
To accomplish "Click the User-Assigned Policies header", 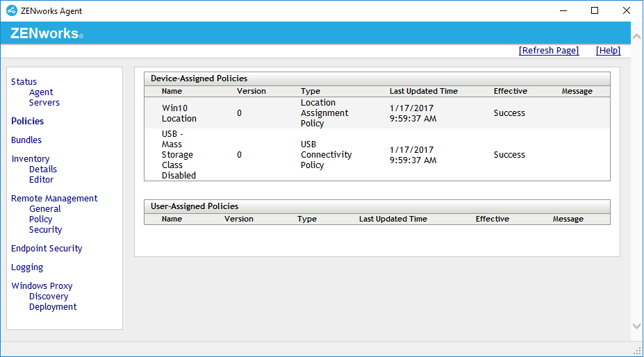I will (x=195, y=206).
